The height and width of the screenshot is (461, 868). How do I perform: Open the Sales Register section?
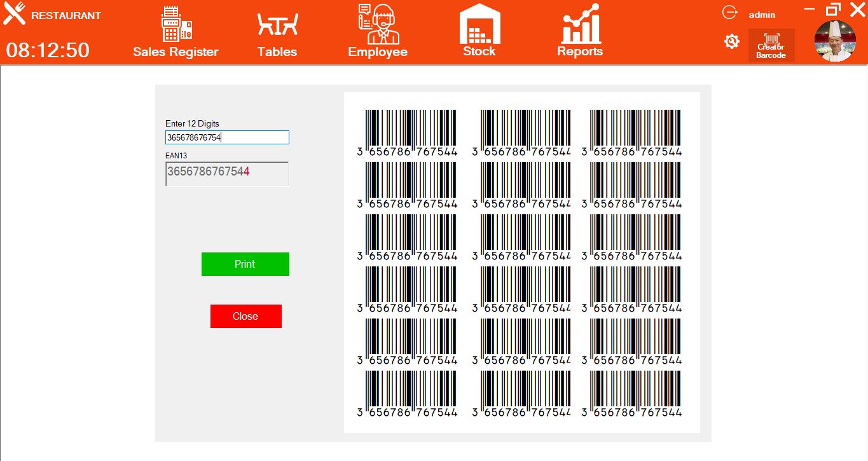pos(176,32)
